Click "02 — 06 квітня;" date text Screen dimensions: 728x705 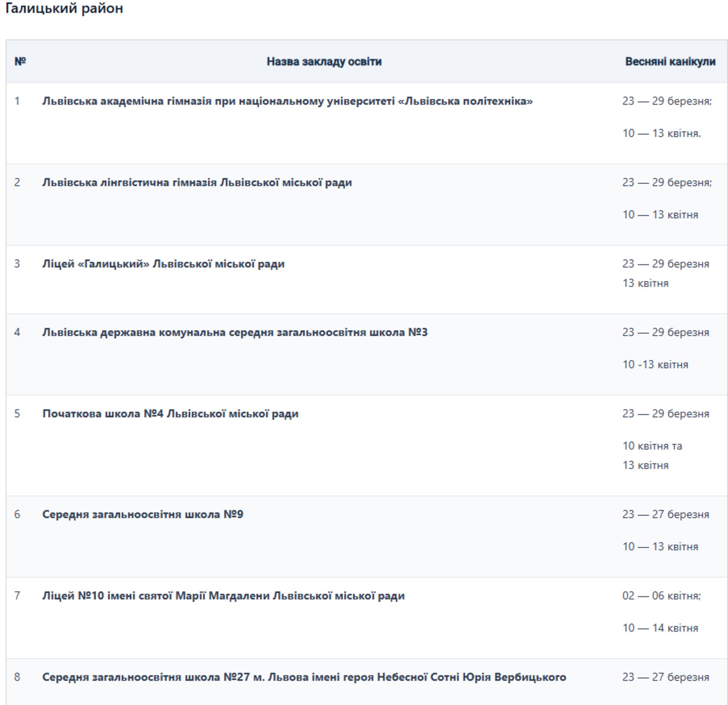click(661, 596)
